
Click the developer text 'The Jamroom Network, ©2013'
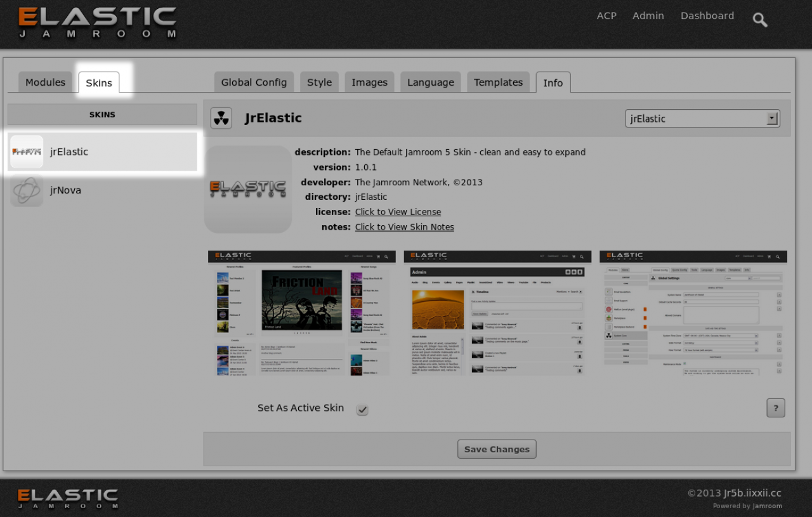419,182
